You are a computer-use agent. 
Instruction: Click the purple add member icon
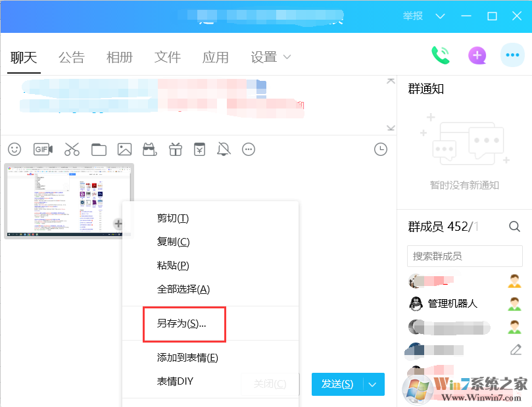tap(477, 55)
